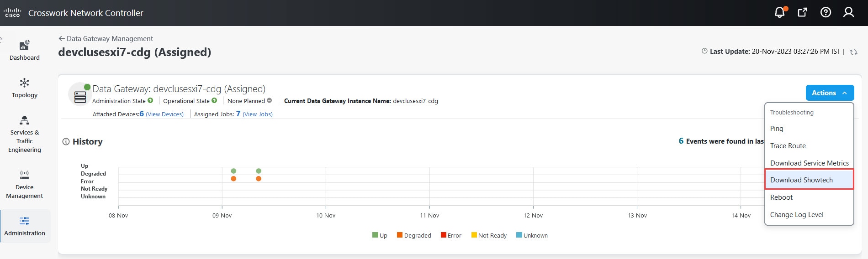Open the notifications bell icon
The width and height of the screenshot is (868, 259).
point(780,12)
